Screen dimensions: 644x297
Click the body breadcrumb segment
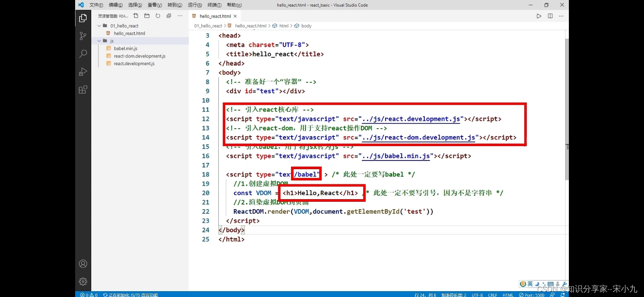point(306,26)
